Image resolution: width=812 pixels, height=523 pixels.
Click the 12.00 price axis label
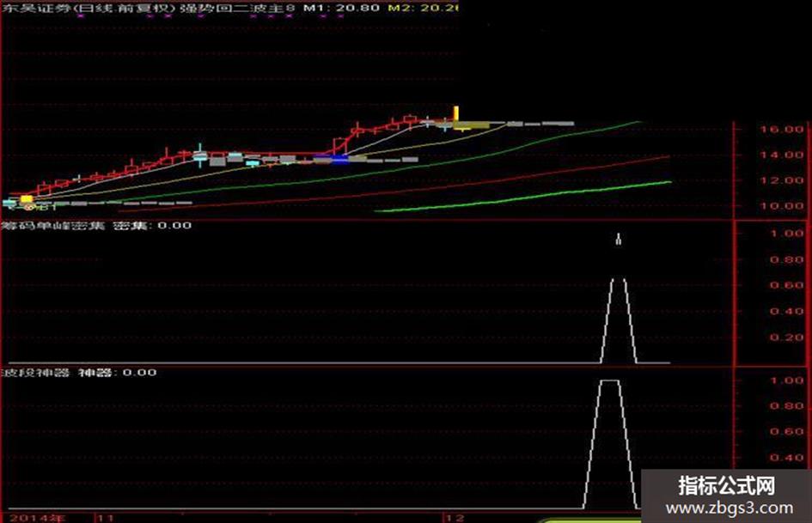pos(781,180)
